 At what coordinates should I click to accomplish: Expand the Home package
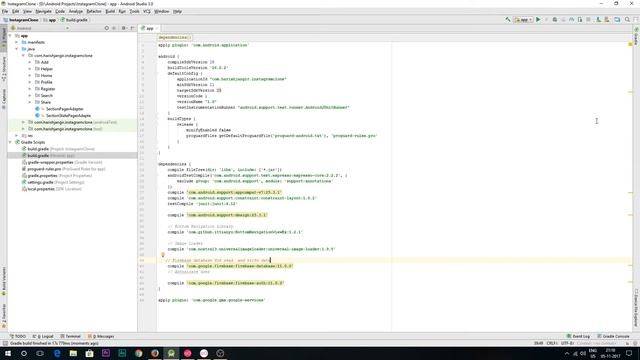pos(30,76)
